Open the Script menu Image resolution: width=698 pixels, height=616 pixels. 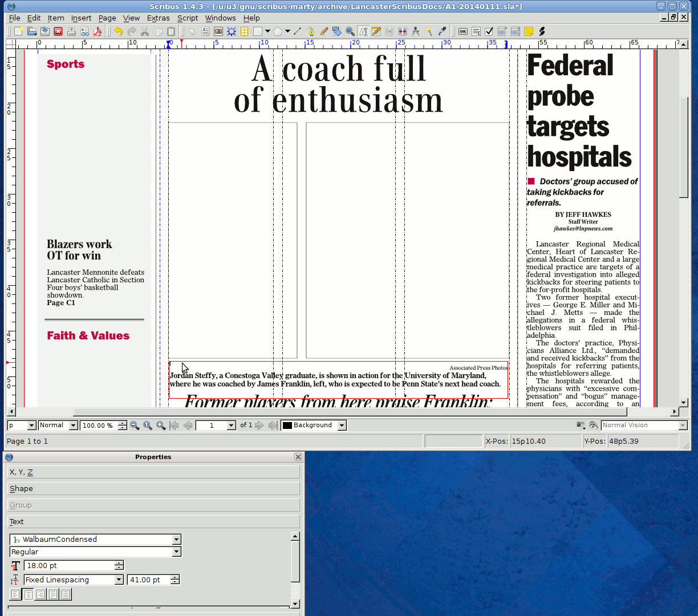point(188,18)
